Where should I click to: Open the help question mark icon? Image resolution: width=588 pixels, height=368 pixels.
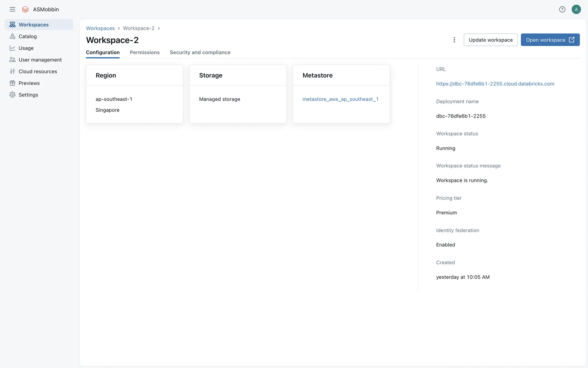point(562,10)
